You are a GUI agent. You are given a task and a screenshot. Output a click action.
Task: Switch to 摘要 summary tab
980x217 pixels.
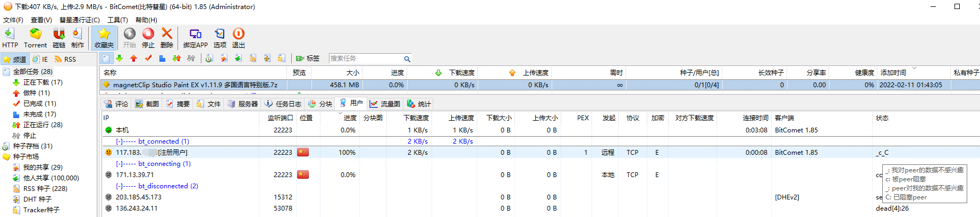(x=178, y=104)
